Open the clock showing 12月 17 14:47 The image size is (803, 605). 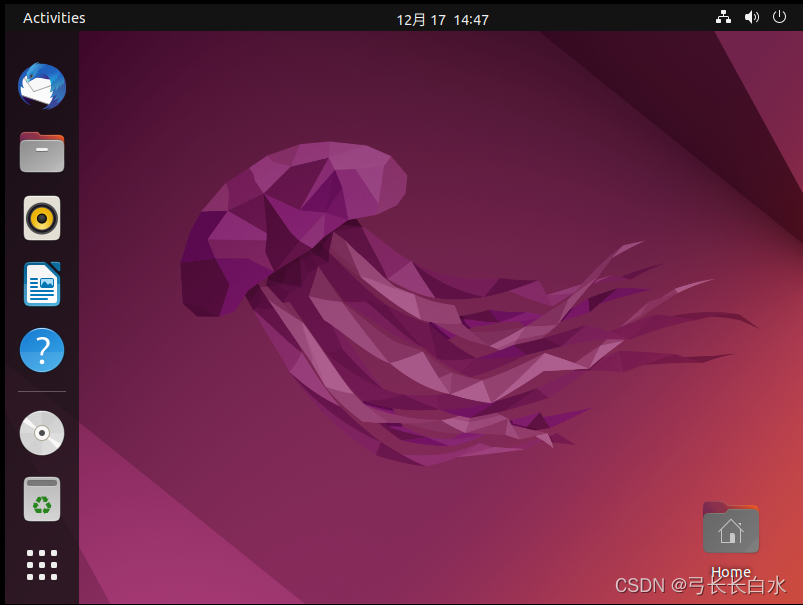pos(442,20)
